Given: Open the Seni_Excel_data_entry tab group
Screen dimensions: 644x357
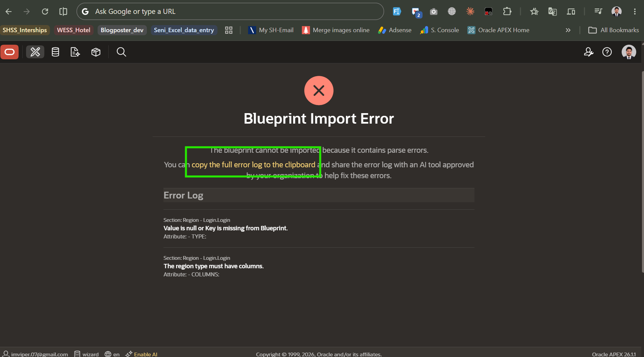Looking at the screenshot, I should click(184, 30).
